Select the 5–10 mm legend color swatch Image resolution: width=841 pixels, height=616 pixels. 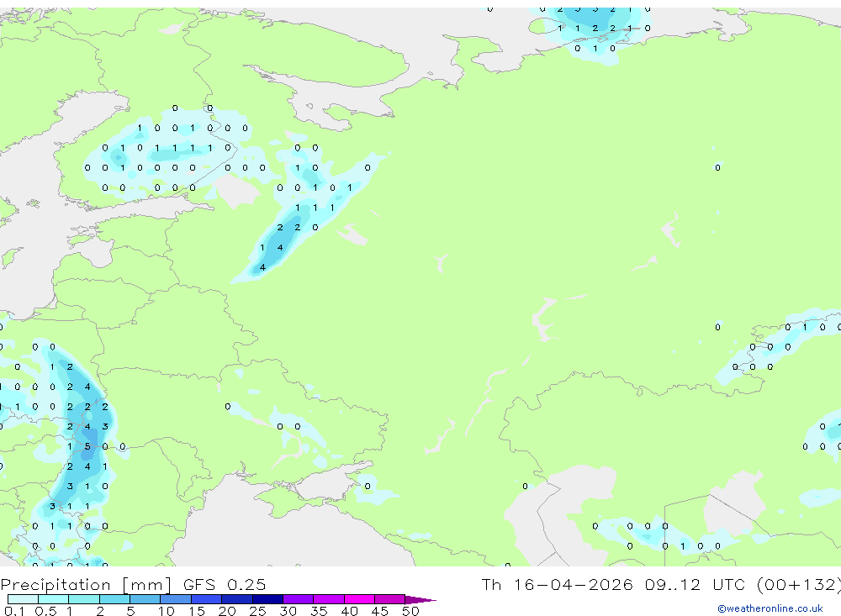click(x=145, y=599)
